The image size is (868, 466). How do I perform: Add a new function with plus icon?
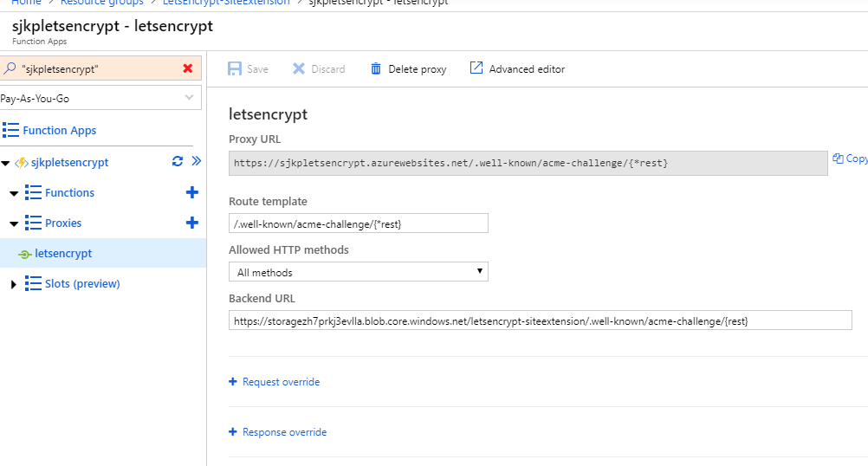pyautogui.click(x=192, y=192)
